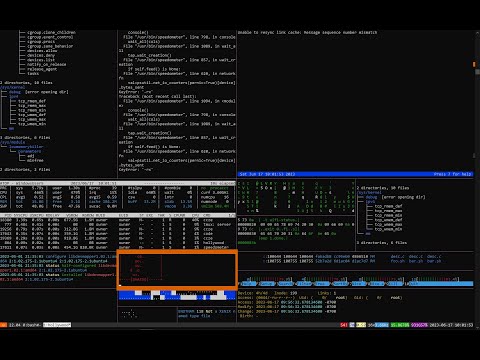This screenshot has height=360, width=480.
Task: Click the red updates-available indicator
Action: pyautogui.click(x=344, y=325)
